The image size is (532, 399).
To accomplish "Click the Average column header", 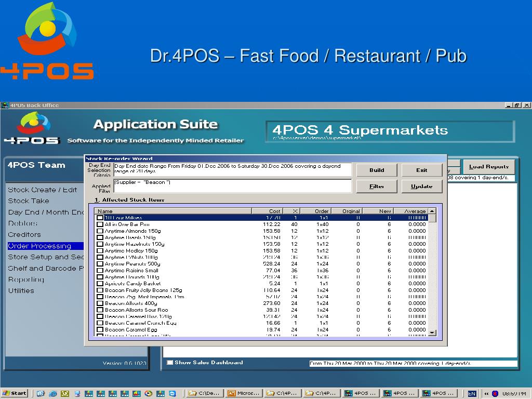I will pos(411,211).
